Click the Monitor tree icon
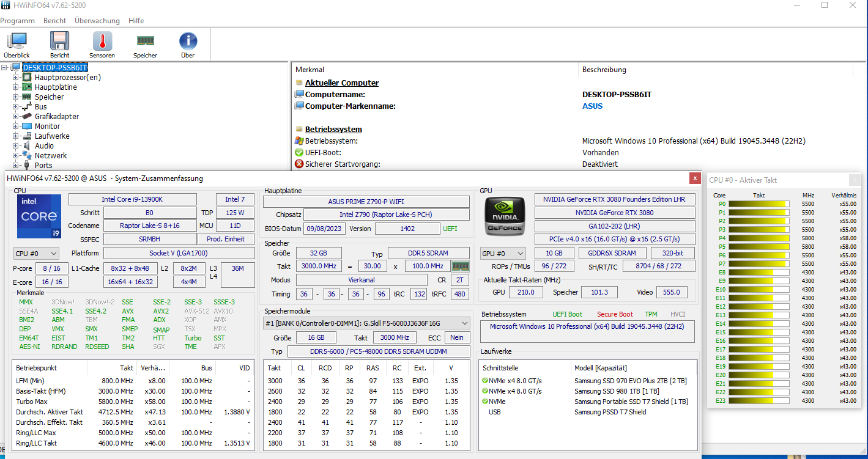Screen dimensions: 868x459 27,127
